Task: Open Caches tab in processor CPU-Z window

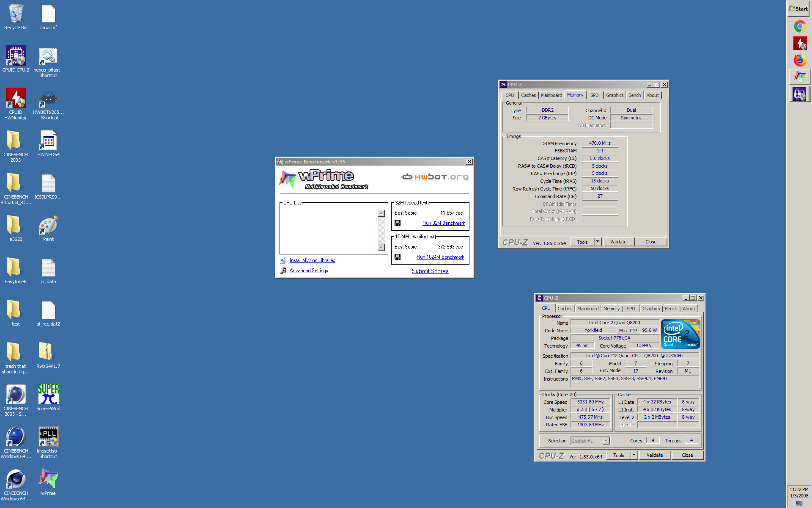Action: pos(565,309)
